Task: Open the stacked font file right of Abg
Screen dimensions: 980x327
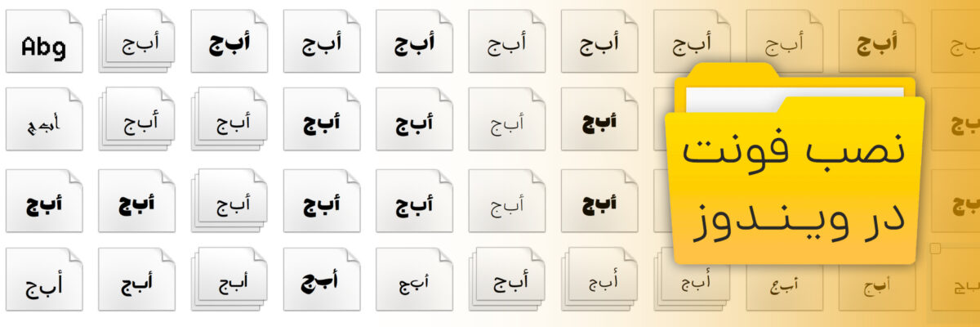Action: click(x=136, y=42)
